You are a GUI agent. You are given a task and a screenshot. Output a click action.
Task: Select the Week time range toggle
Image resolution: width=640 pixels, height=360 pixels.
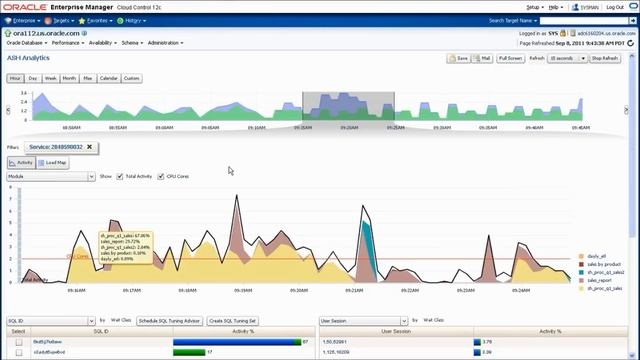point(51,78)
